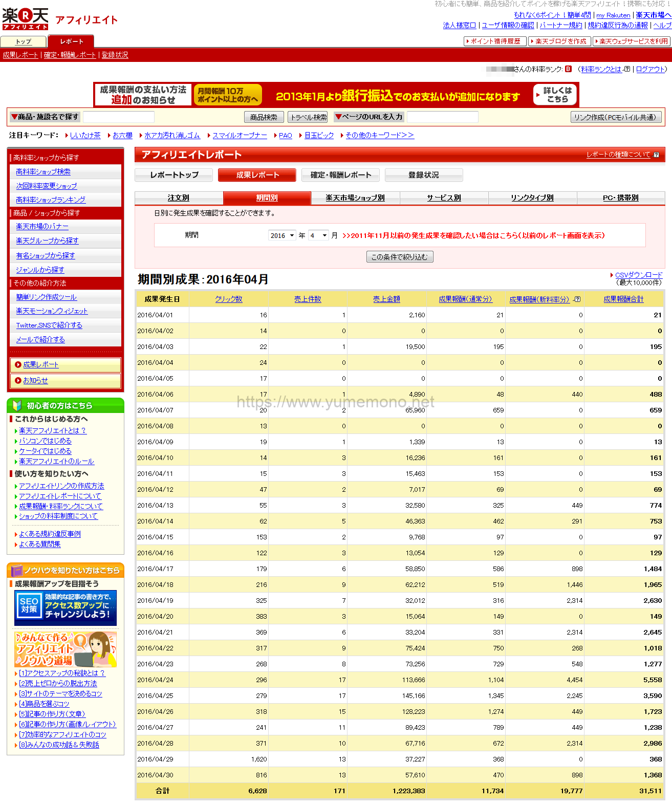Open 楽天市場のバナー sidebar link

(x=42, y=226)
